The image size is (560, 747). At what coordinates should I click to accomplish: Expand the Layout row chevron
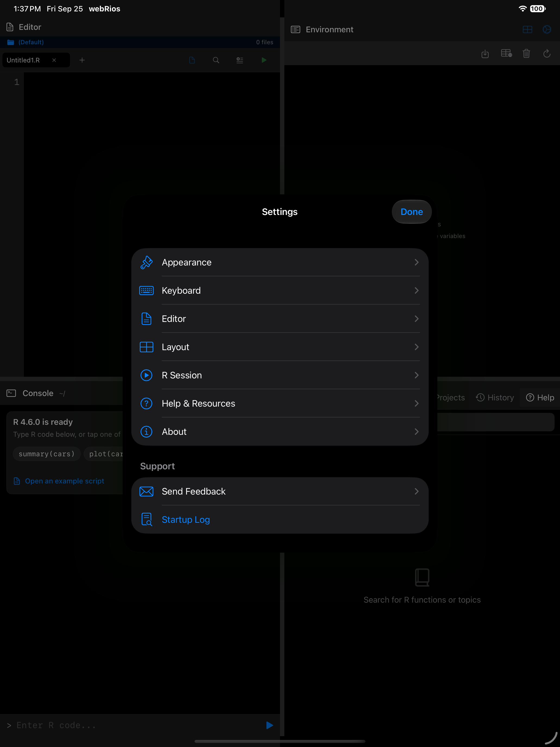coord(416,347)
